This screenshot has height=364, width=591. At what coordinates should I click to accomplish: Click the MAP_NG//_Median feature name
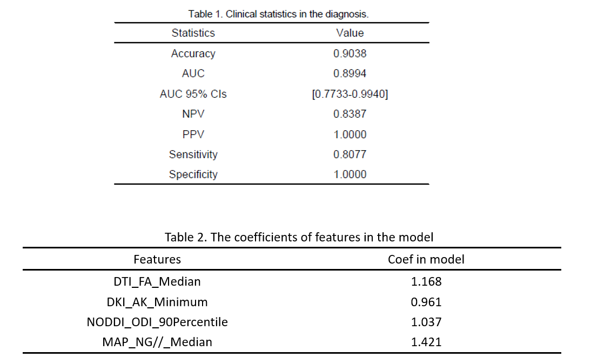157,342
